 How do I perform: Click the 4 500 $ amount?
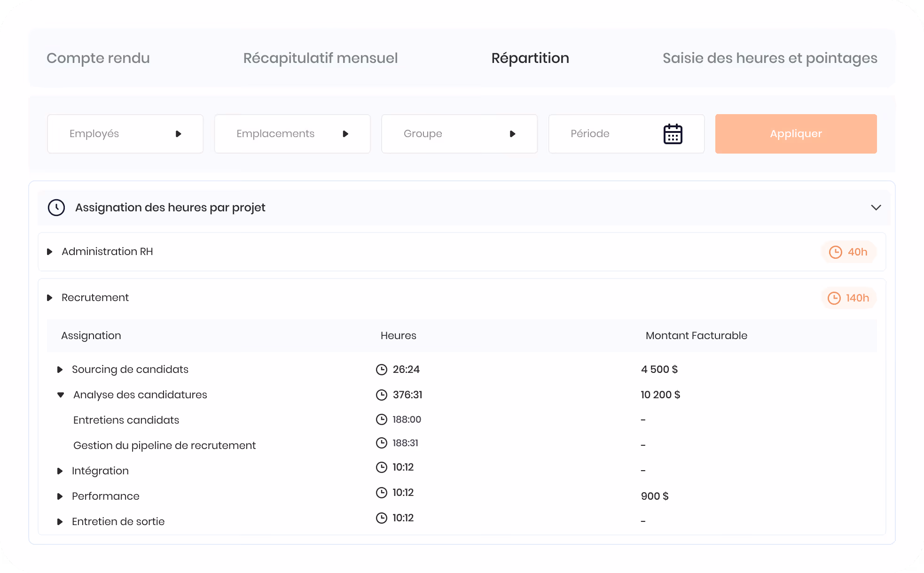point(659,370)
